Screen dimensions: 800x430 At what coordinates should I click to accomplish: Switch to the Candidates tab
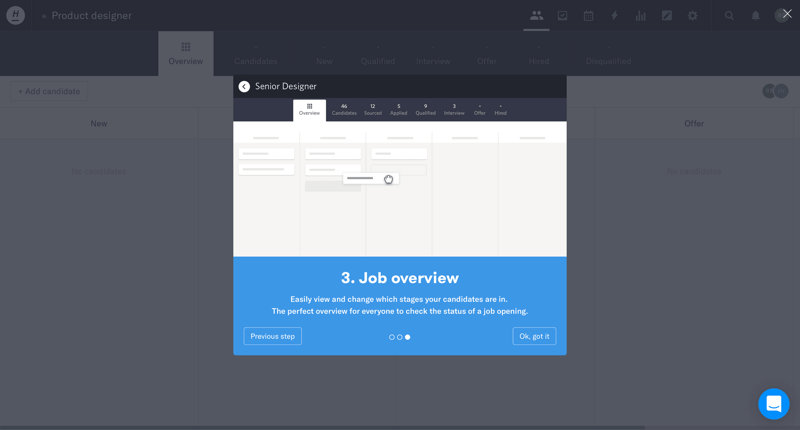tap(256, 54)
